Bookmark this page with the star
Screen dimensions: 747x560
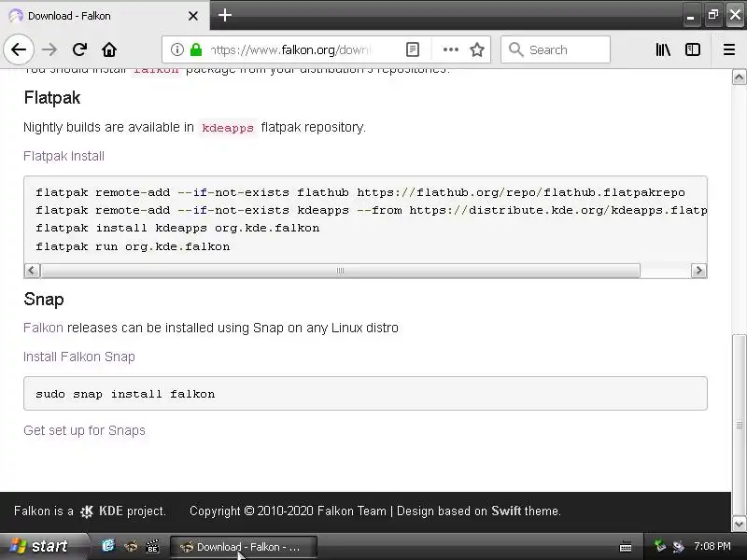[477, 49]
